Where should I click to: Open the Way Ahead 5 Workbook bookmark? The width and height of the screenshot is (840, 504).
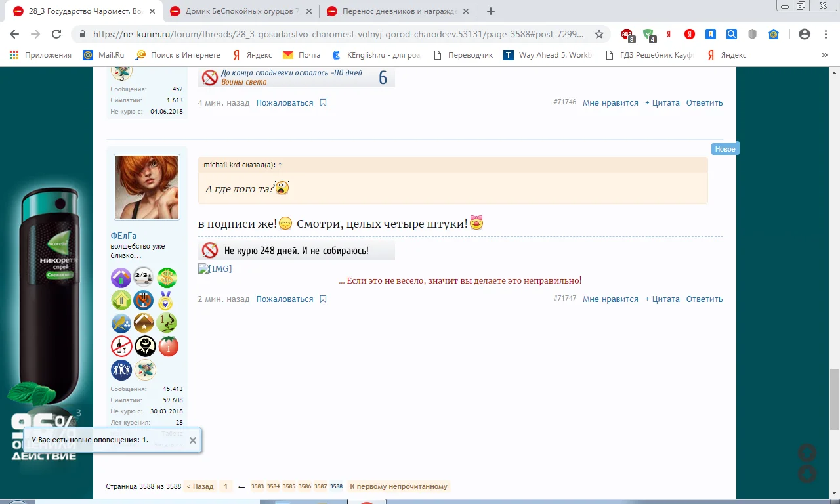(x=549, y=55)
